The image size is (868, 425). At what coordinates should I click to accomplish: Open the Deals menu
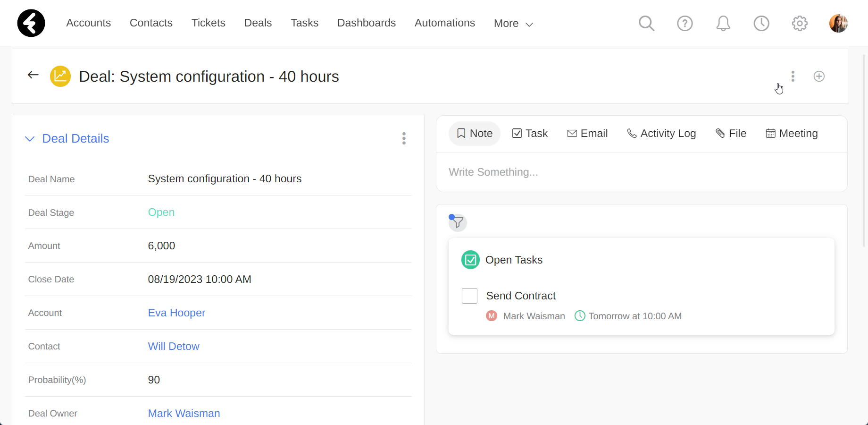[258, 23]
